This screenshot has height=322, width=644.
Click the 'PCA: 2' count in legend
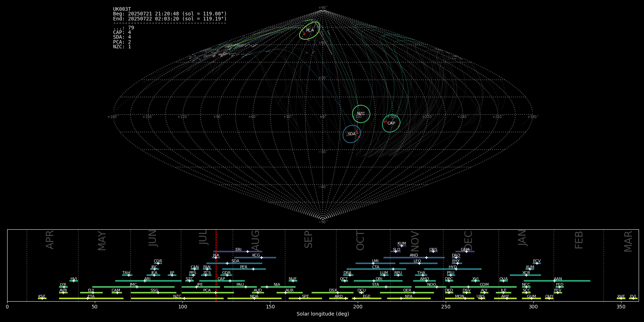122,42
